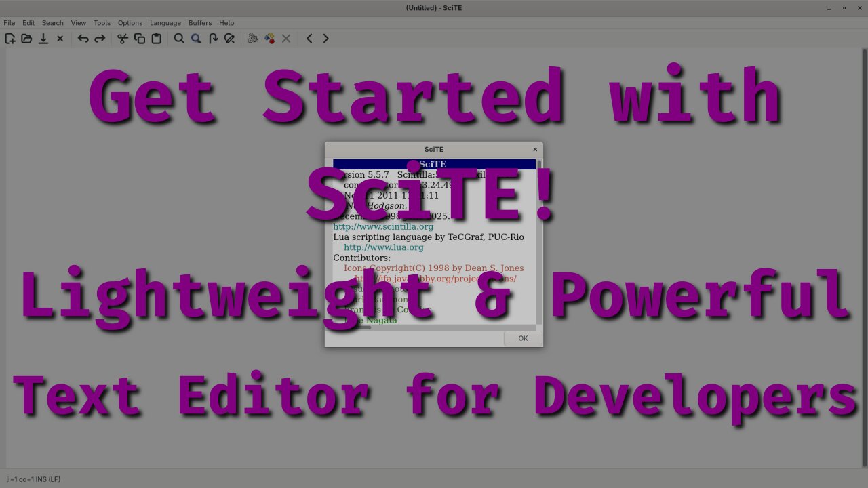Click the main editor vertical scrollbar
Screen dimensions: 868x488
coord(864,258)
